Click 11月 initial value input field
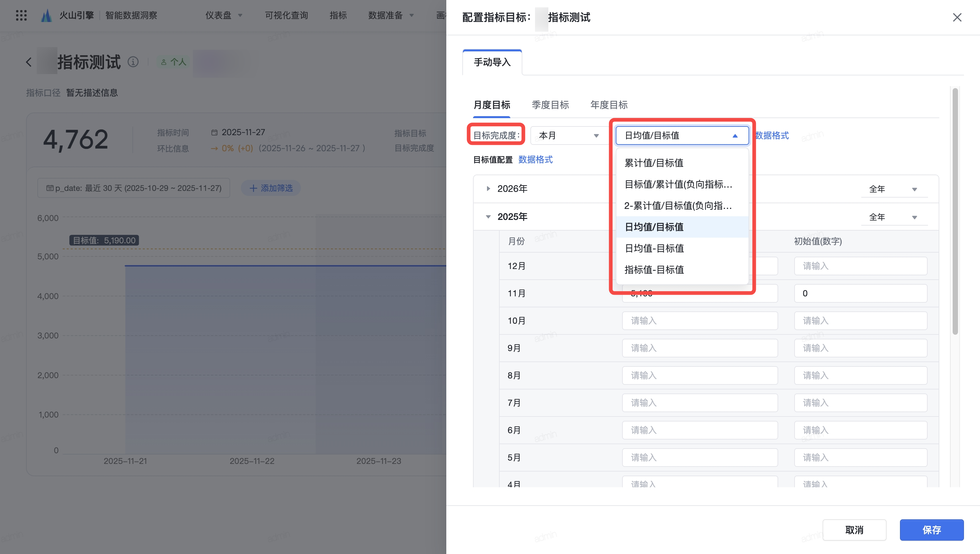 pos(860,293)
